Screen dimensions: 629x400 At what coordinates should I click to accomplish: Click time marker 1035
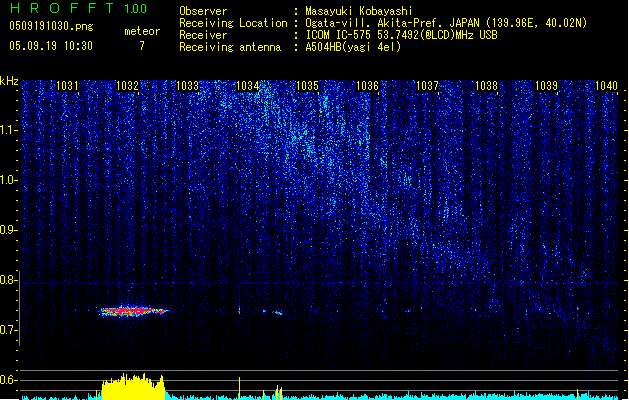(x=307, y=85)
